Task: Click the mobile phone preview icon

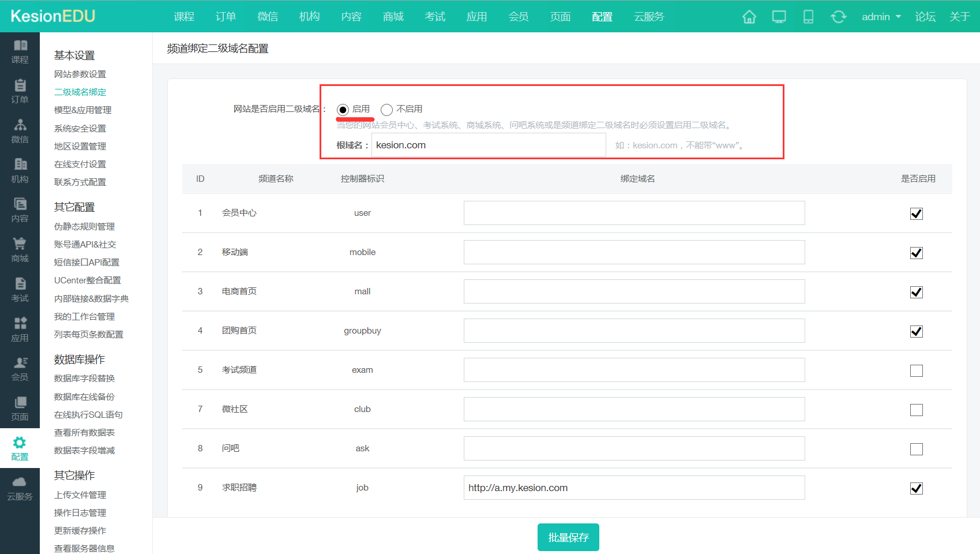Action: point(808,17)
